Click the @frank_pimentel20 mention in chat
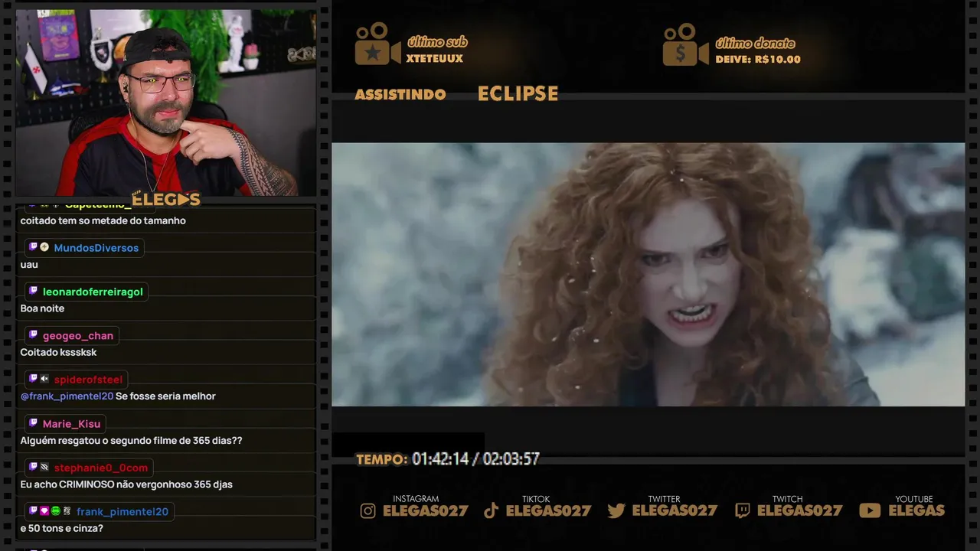Viewport: 980px width, 551px height. [67, 396]
